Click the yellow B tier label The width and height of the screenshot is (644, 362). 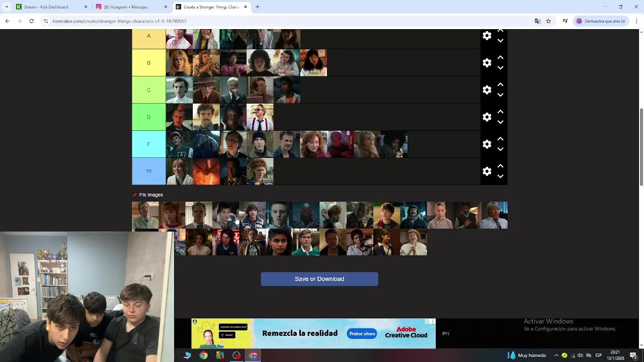(148, 63)
